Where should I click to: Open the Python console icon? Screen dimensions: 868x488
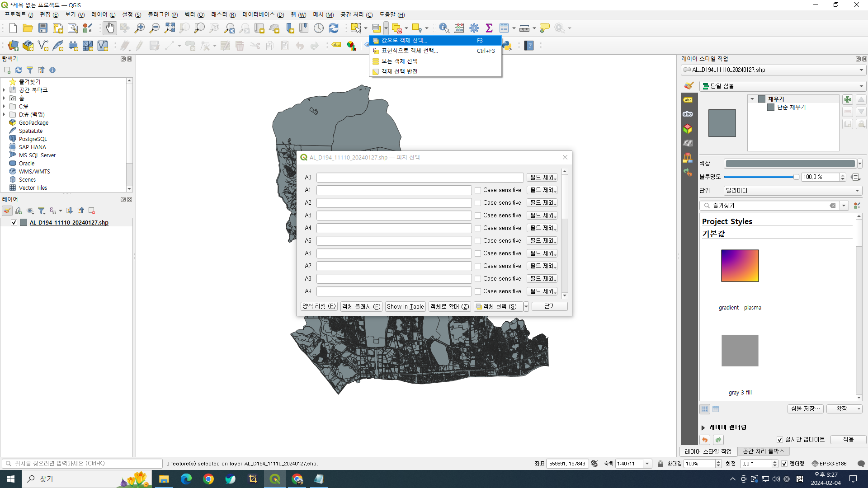pos(507,46)
